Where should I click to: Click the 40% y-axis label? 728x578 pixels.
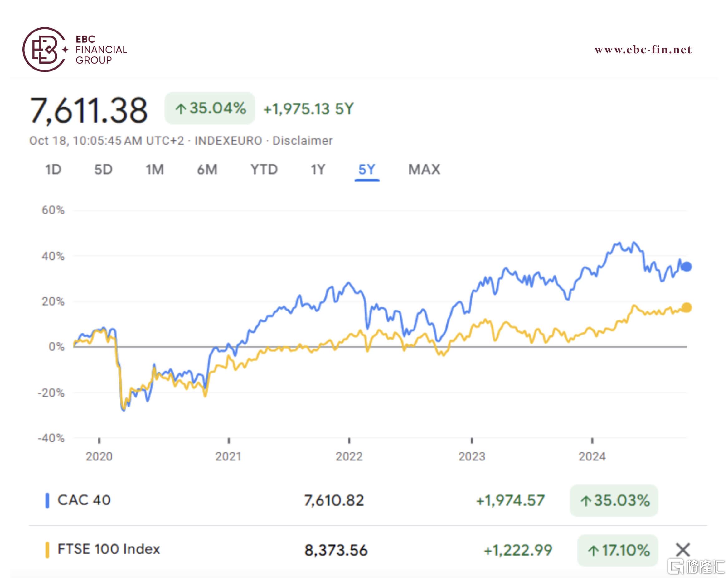pyautogui.click(x=53, y=256)
